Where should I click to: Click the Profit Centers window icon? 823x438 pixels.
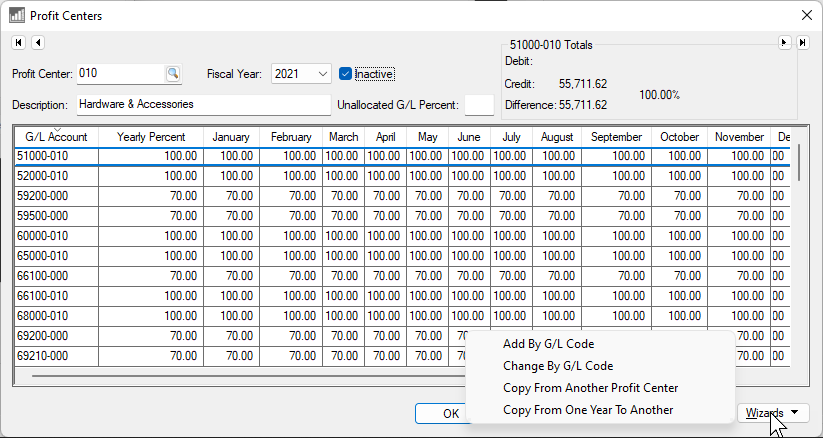coord(17,15)
